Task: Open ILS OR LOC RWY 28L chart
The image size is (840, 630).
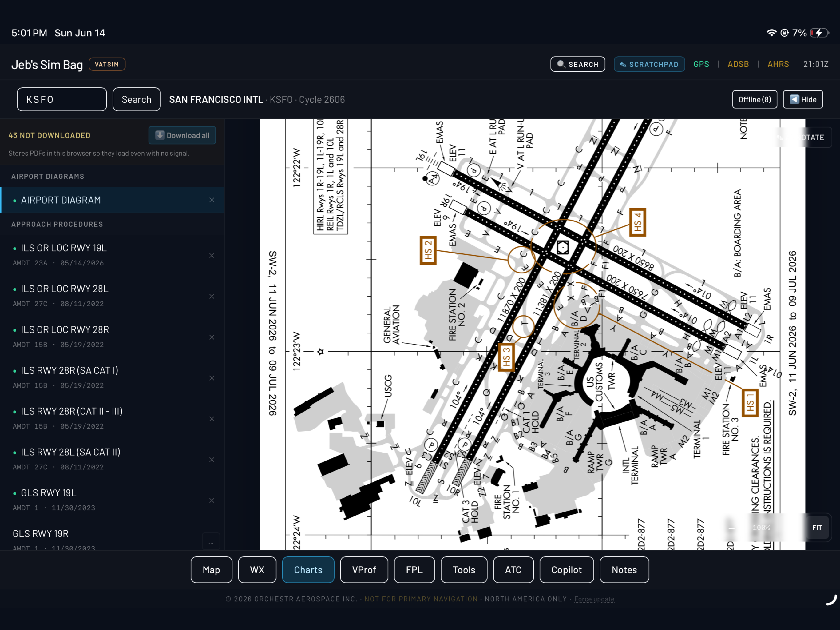Action: pos(113,296)
